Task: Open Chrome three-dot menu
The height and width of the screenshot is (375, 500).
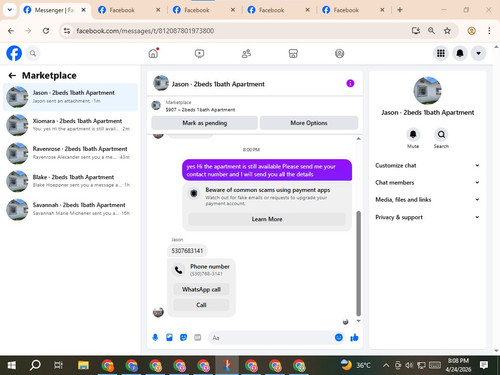Action: tap(489, 31)
